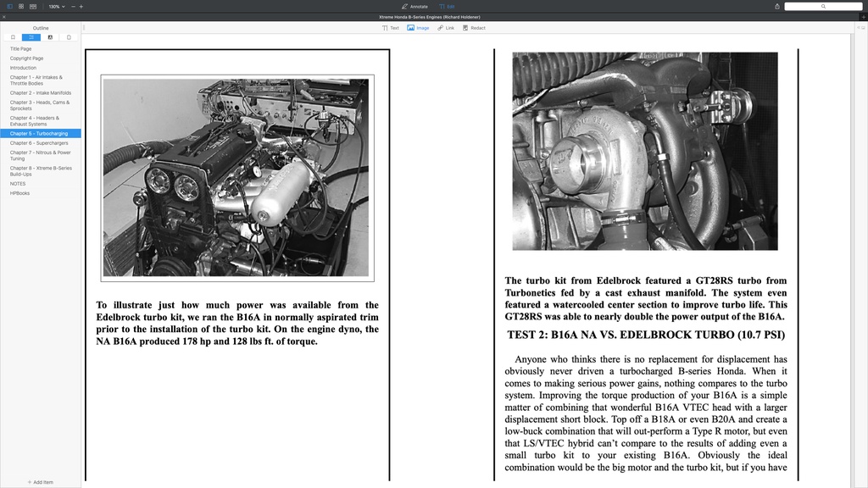
Task: Switch to Annotate mode
Action: [x=414, y=6]
